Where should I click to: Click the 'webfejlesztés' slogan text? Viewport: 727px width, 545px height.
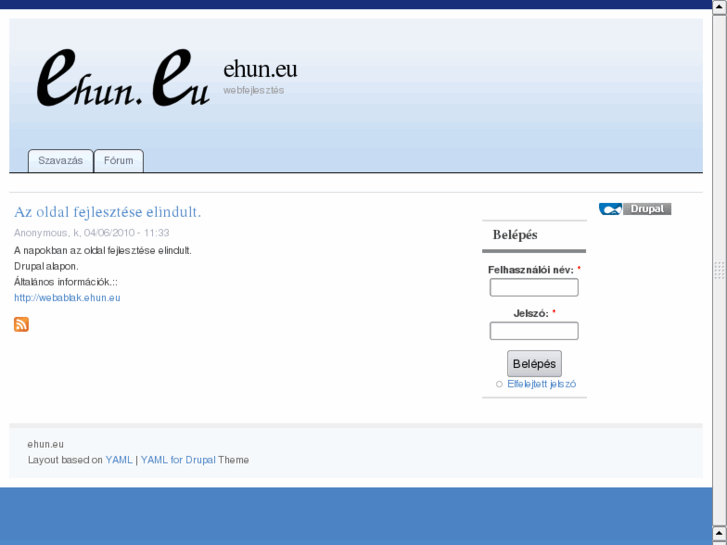(x=254, y=90)
